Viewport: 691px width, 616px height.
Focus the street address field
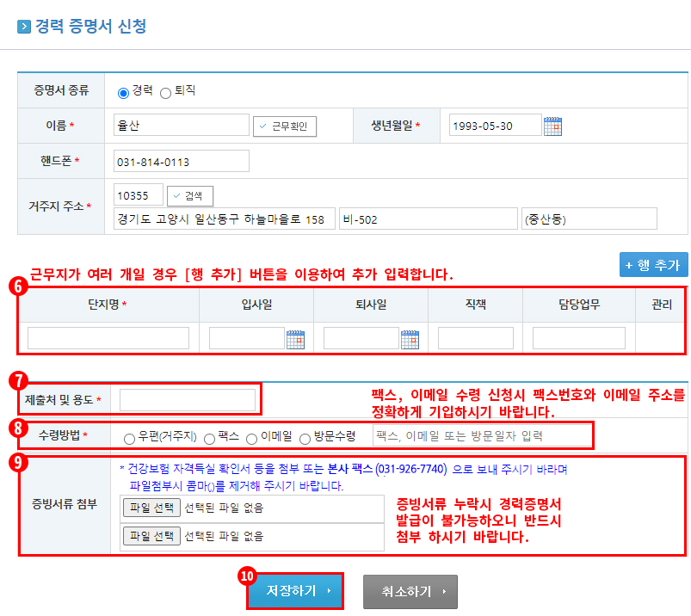(225, 219)
